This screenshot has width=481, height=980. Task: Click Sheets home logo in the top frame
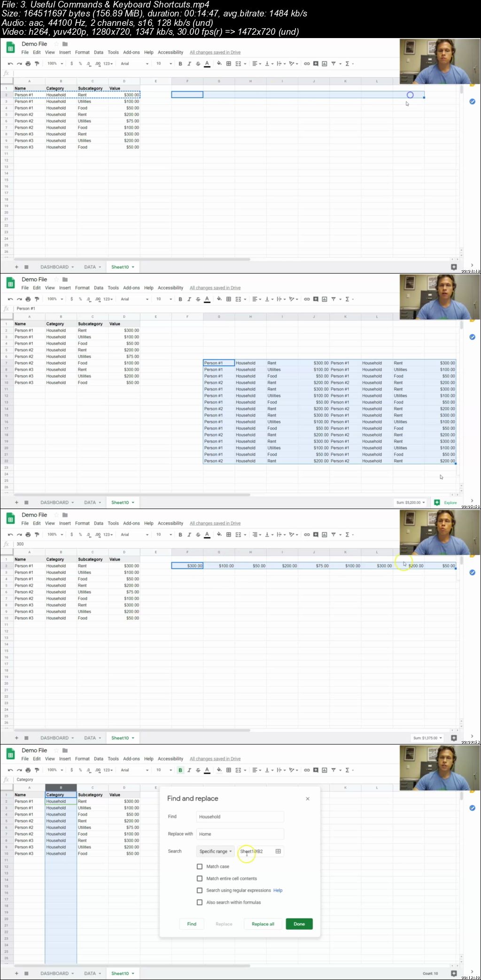click(10, 47)
